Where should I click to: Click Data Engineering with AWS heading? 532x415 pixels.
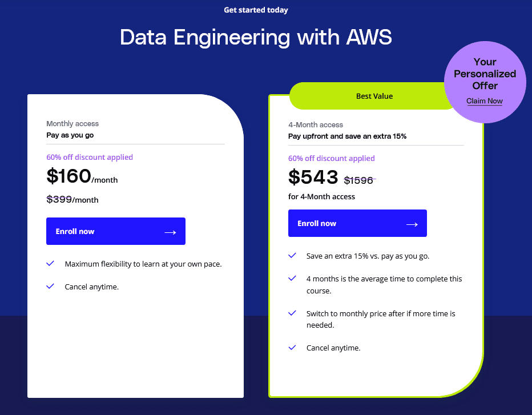tap(256, 37)
